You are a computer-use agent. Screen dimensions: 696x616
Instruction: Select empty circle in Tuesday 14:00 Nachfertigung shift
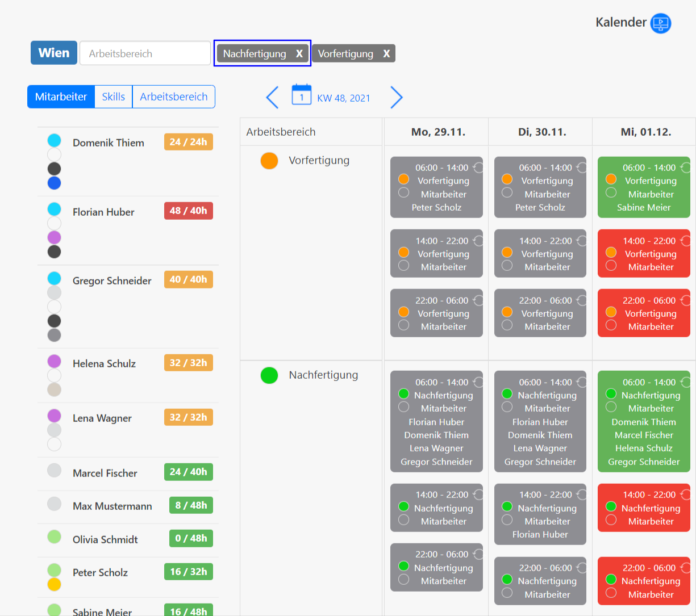[507, 520]
